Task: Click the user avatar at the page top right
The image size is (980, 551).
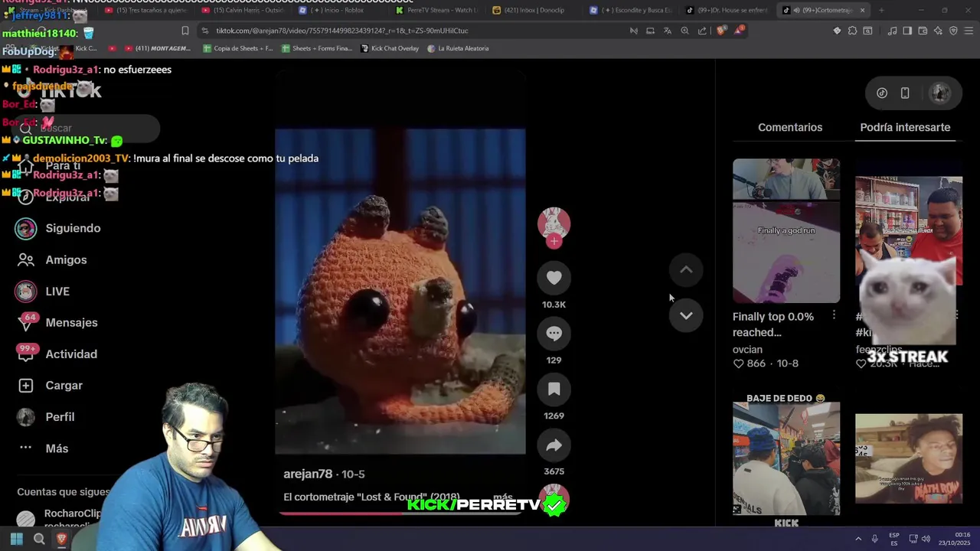Action: tap(940, 93)
